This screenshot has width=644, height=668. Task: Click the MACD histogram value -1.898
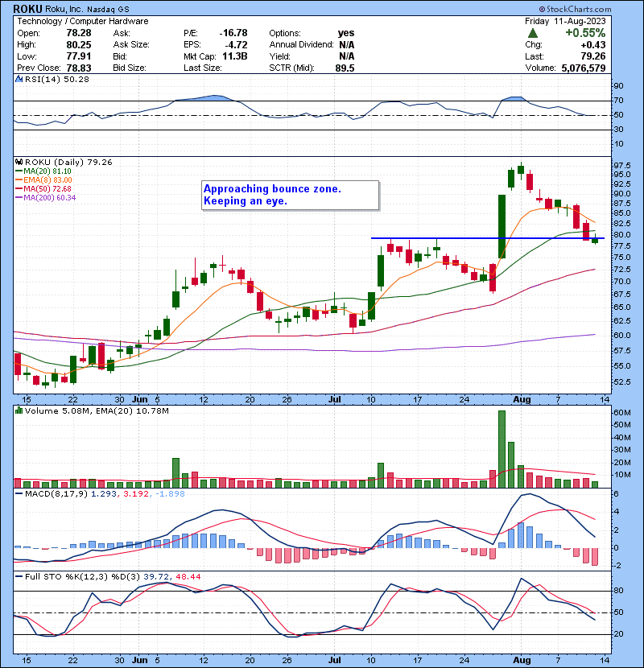coord(170,494)
